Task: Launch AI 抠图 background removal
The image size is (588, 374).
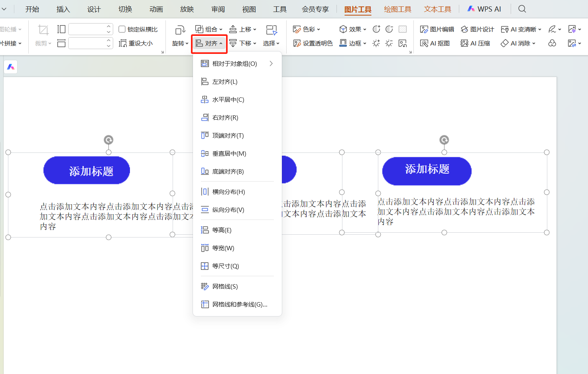Action: 435,43
